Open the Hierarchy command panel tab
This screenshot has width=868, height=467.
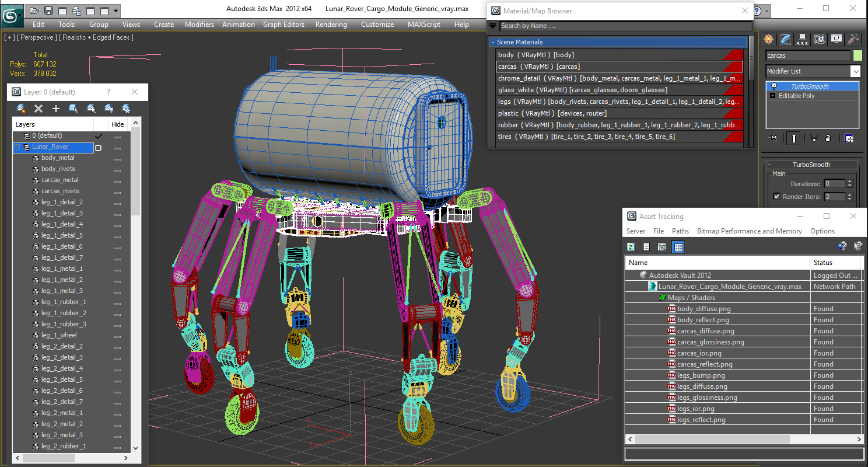click(x=803, y=39)
